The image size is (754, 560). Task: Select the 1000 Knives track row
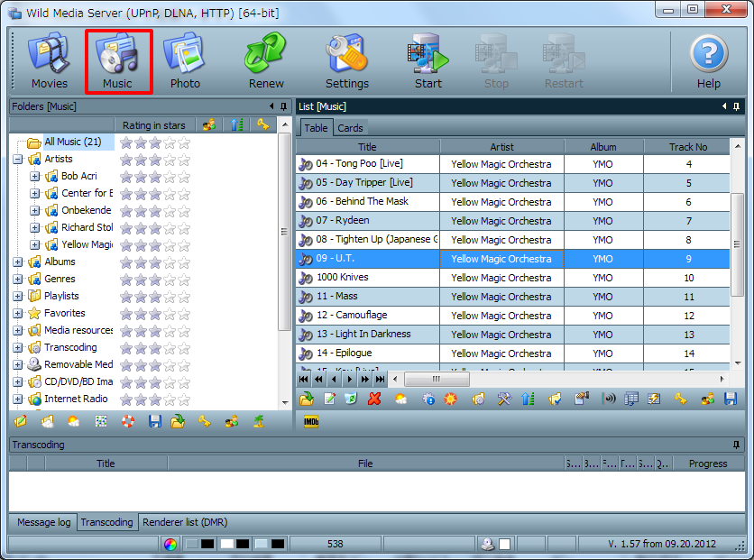pos(512,278)
